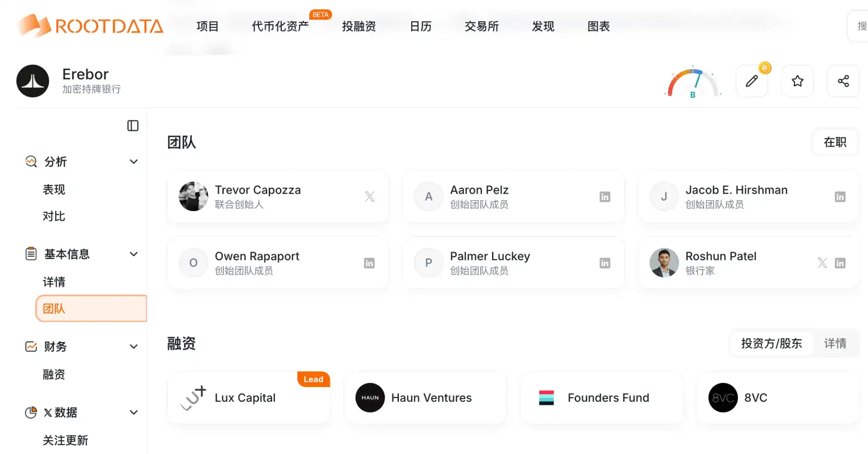Open Aaron Pelz's LinkedIn icon
The width and height of the screenshot is (868, 454).
(x=605, y=197)
